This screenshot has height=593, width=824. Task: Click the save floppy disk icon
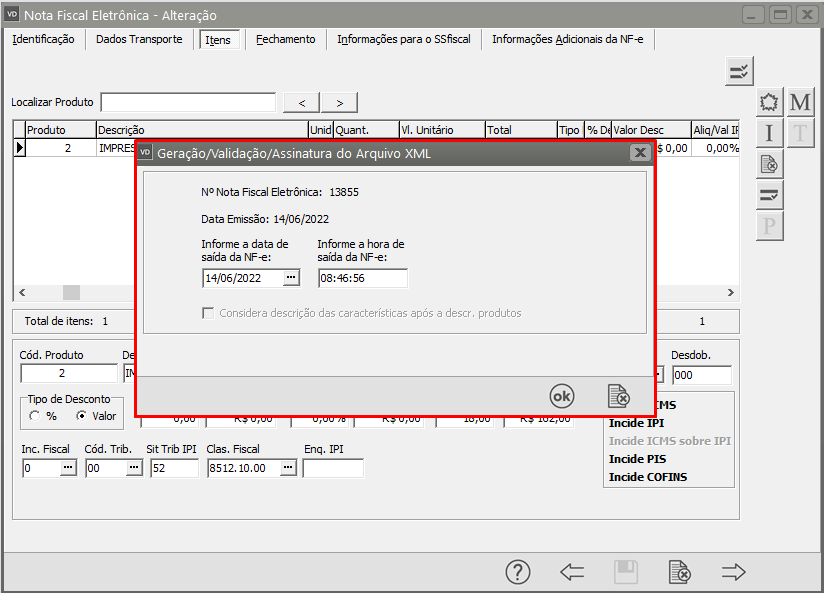[626, 572]
